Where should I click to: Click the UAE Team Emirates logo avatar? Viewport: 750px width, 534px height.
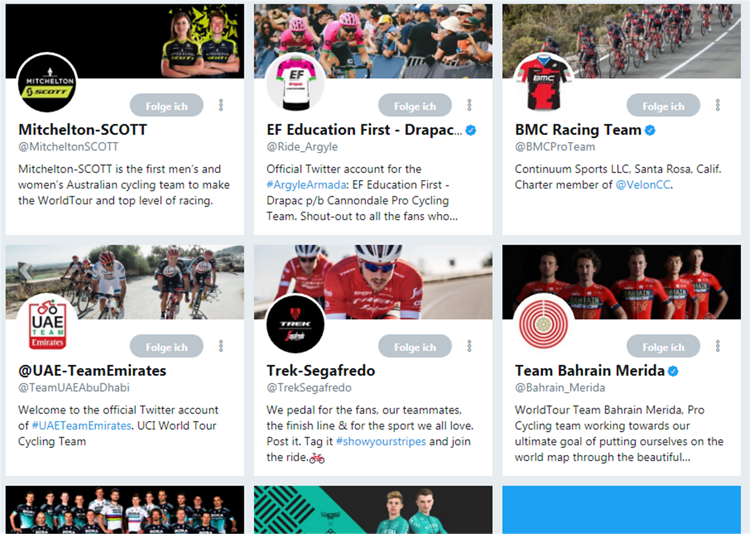point(47,323)
